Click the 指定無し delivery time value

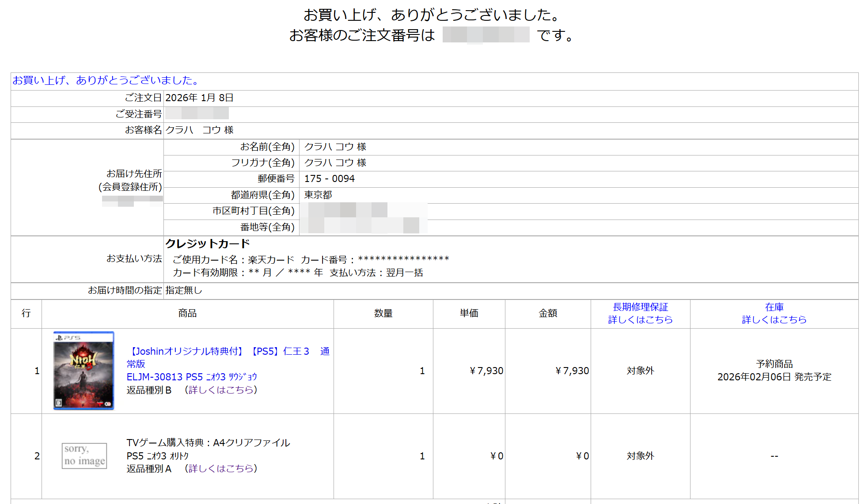coord(184,290)
